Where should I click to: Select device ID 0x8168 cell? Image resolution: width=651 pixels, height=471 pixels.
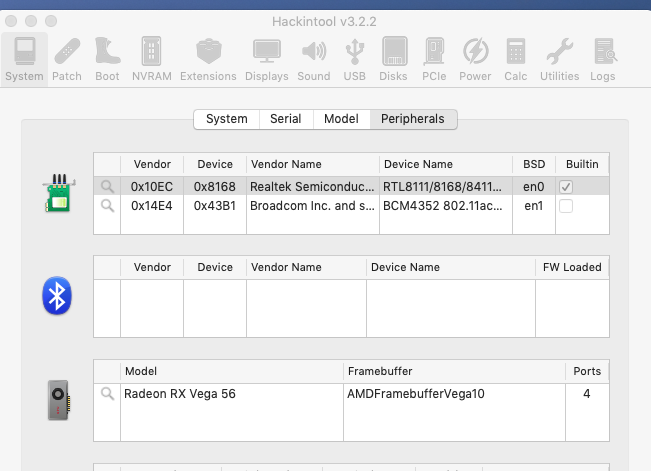[215, 187]
